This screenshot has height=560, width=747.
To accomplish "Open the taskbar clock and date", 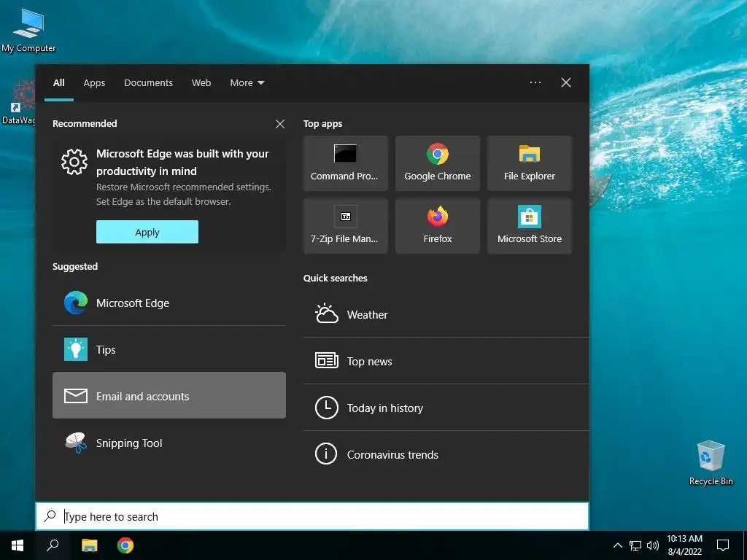I will coord(684,545).
